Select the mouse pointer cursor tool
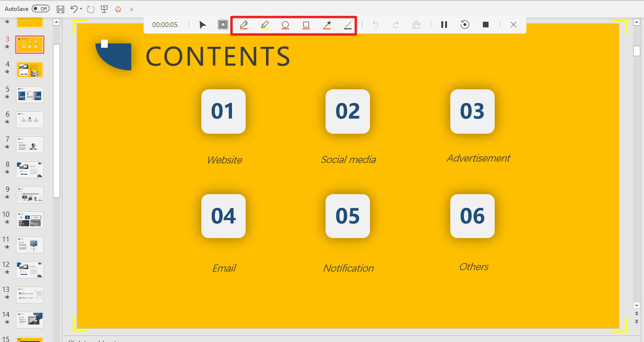Viewport: 644px width, 342px height. click(x=203, y=25)
